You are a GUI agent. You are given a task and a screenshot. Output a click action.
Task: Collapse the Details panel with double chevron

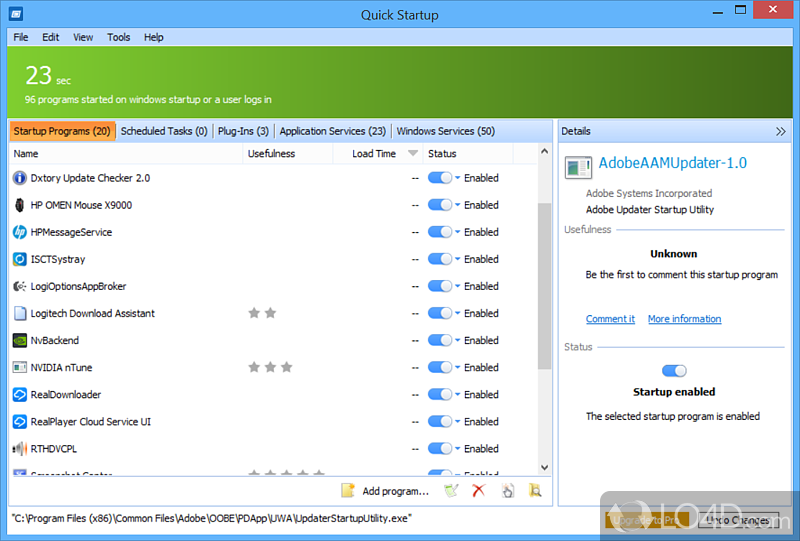pyautogui.click(x=781, y=132)
